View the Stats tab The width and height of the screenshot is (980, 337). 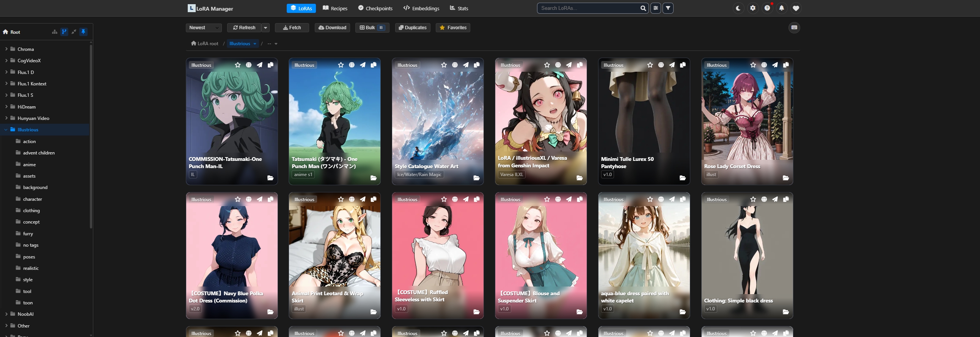pyautogui.click(x=459, y=8)
